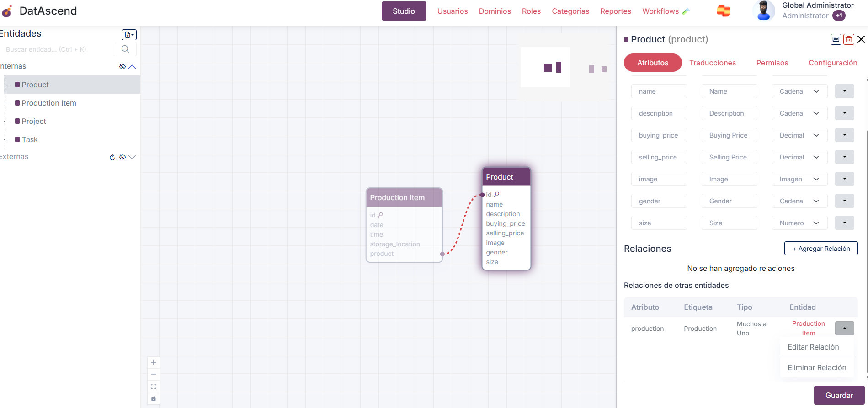Toggle visibility of Internas entities
Screen dimensions: 868x408
pyautogui.click(x=122, y=67)
